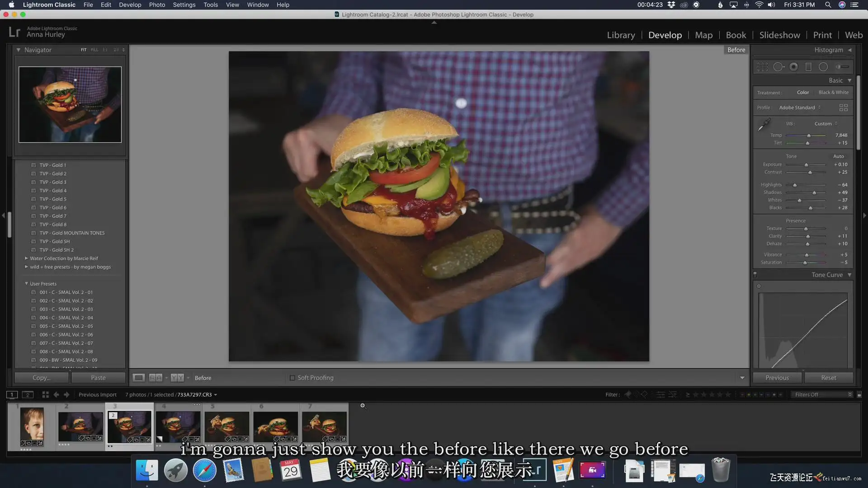
Task: Collapse the User Presets folder
Action: (x=26, y=284)
